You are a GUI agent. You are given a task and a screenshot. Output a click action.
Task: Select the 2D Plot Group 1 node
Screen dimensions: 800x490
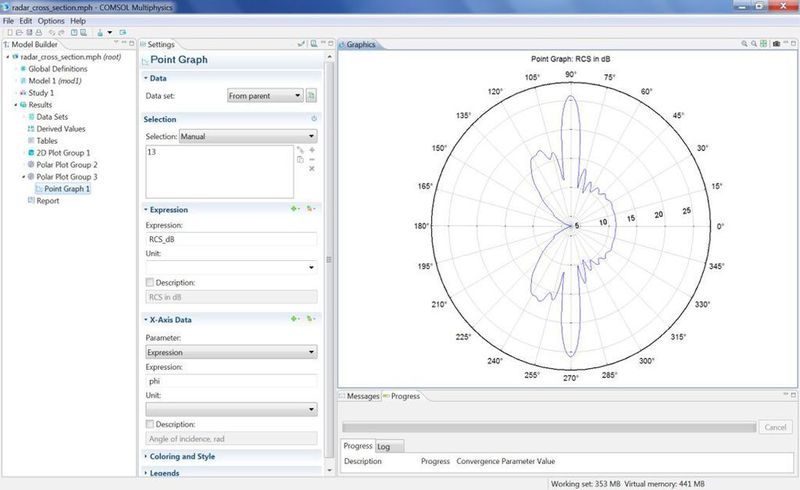tap(63, 153)
